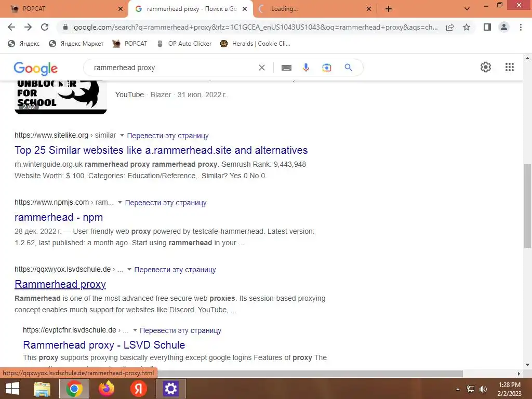
Task: Start voice search with microphone
Action: (305, 68)
